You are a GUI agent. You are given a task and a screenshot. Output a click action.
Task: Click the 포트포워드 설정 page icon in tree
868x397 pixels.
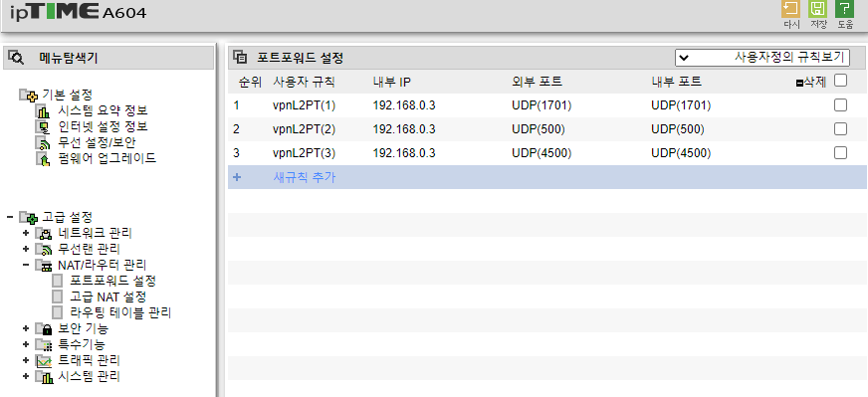[58, 282]
